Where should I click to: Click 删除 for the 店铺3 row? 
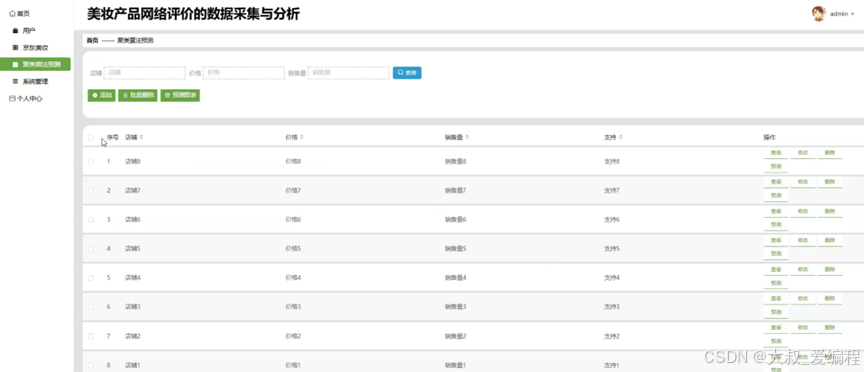830,299
